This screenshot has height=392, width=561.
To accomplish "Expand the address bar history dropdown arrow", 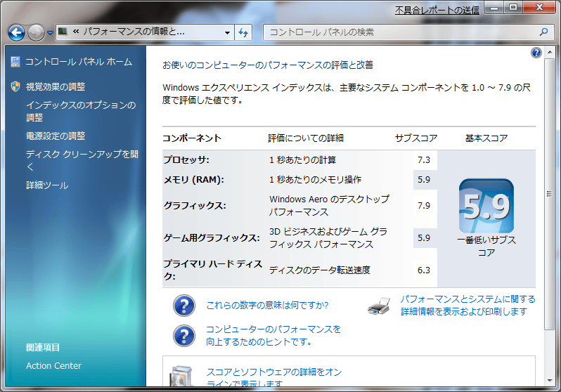I will coord(227,32).
